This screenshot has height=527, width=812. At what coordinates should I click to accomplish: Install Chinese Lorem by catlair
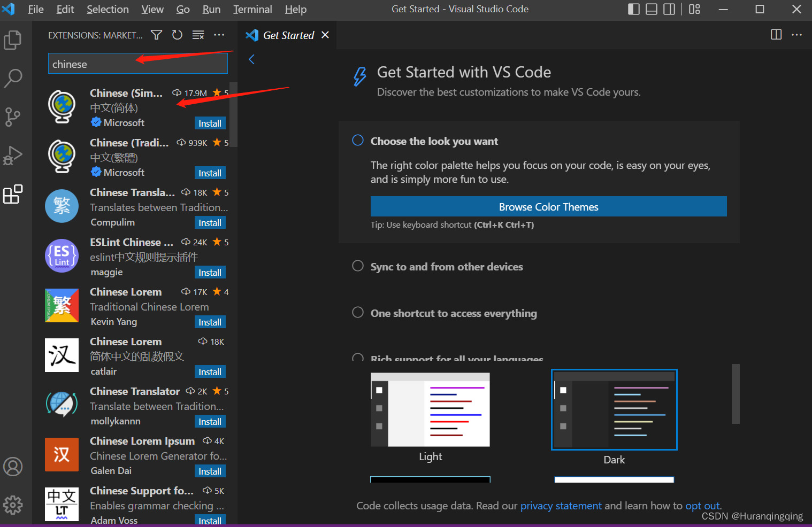[x=210, y=372]
